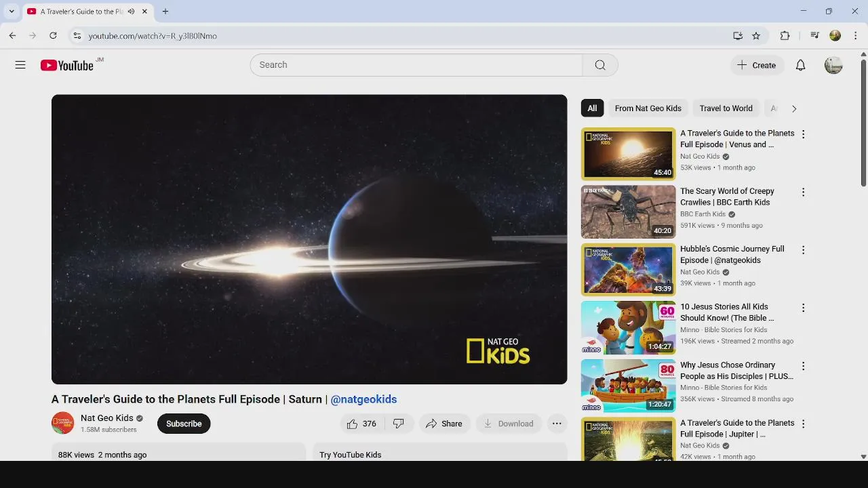This screenshot has width=868, height=488.
Task: Open 10 Jesus Stories thumbnail
Action: (629, 328)
